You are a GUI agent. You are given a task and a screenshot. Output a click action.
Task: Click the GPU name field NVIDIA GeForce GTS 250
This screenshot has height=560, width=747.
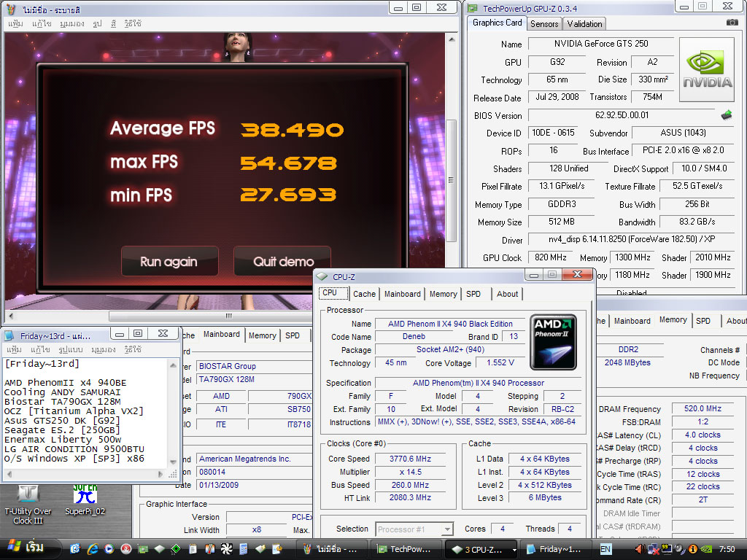(x=601, y=44)
